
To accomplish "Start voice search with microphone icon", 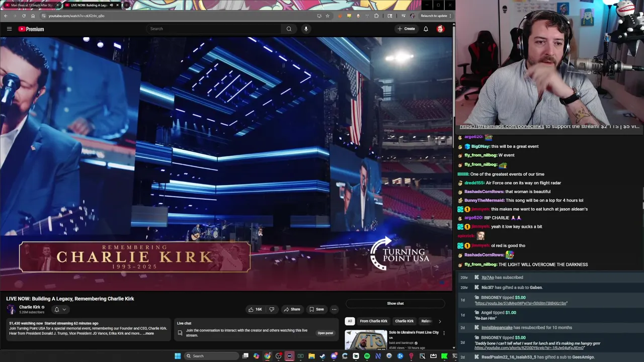I will coord(306,29).
